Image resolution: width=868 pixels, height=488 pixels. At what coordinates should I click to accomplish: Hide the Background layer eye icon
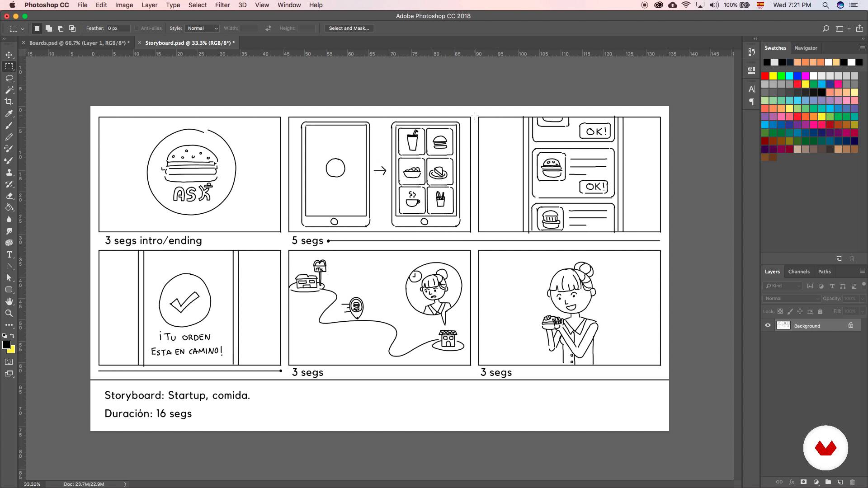768,325
